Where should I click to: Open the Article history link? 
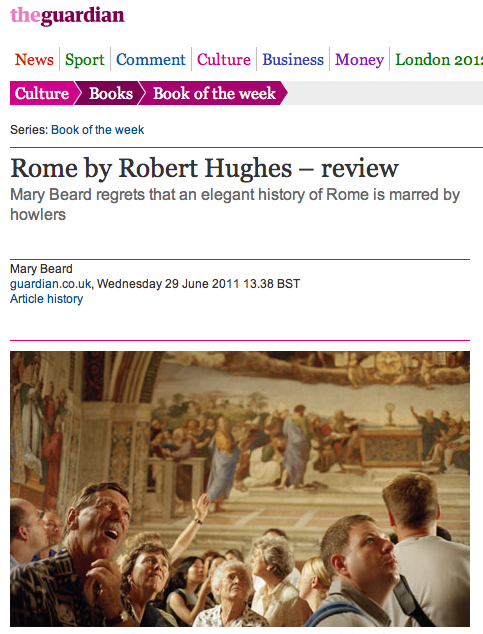(x=46, y=299)
